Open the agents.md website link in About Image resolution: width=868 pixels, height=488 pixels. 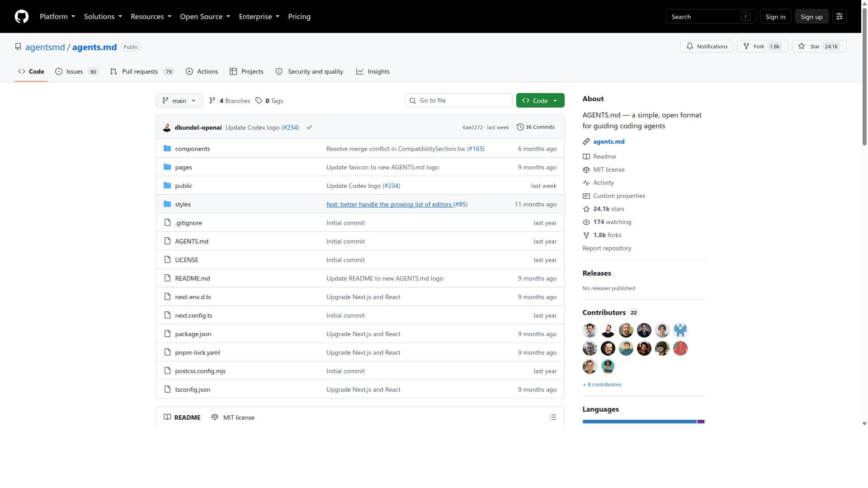pyautogui.click(x=609, y=141)
